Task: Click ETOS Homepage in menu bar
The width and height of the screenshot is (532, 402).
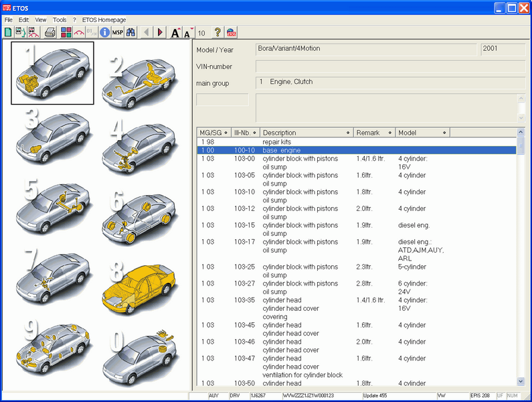Action: [104, 20]
